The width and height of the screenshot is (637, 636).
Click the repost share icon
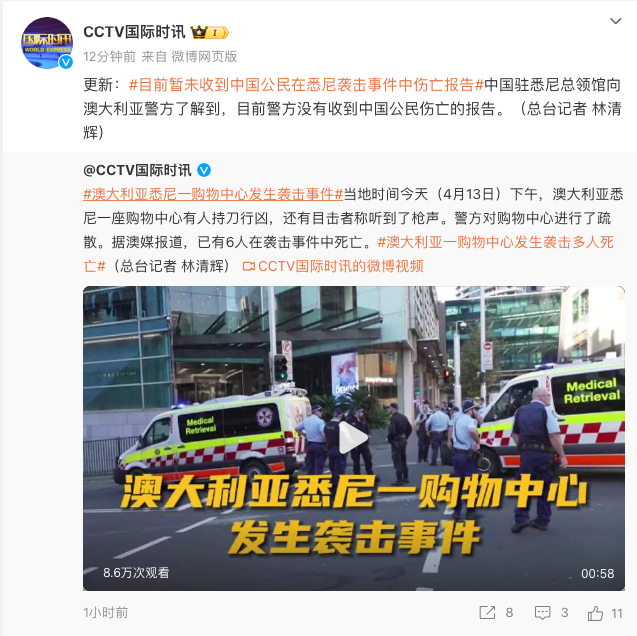[x=487, y=612]
